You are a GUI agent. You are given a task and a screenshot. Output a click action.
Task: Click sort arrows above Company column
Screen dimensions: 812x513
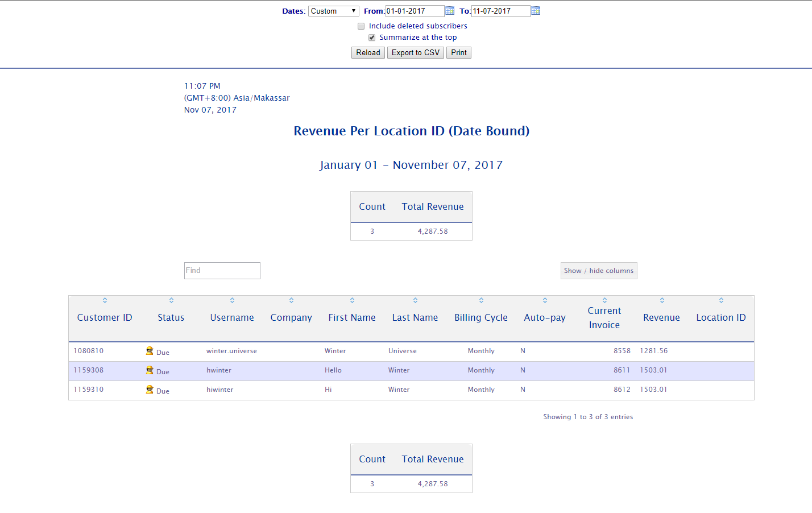pyautogui.click(x=291, y=300)
